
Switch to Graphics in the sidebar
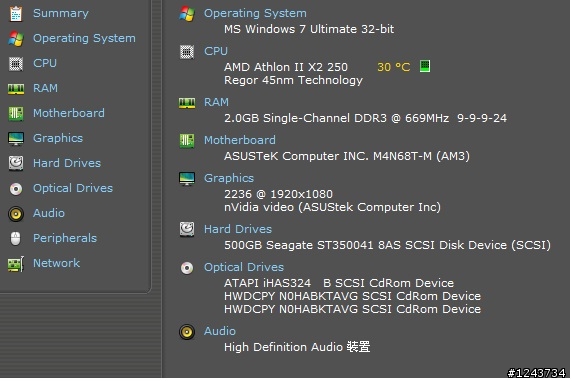[58, 139]
